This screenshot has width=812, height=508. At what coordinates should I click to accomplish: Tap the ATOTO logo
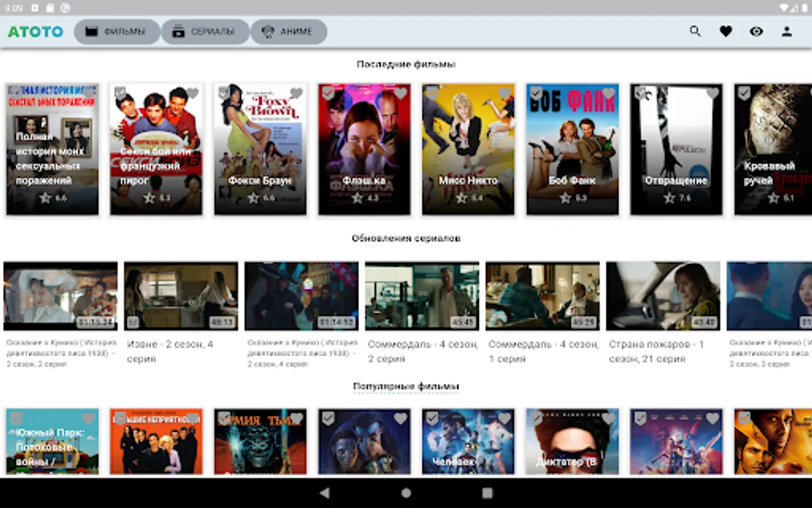coord(36,32)
